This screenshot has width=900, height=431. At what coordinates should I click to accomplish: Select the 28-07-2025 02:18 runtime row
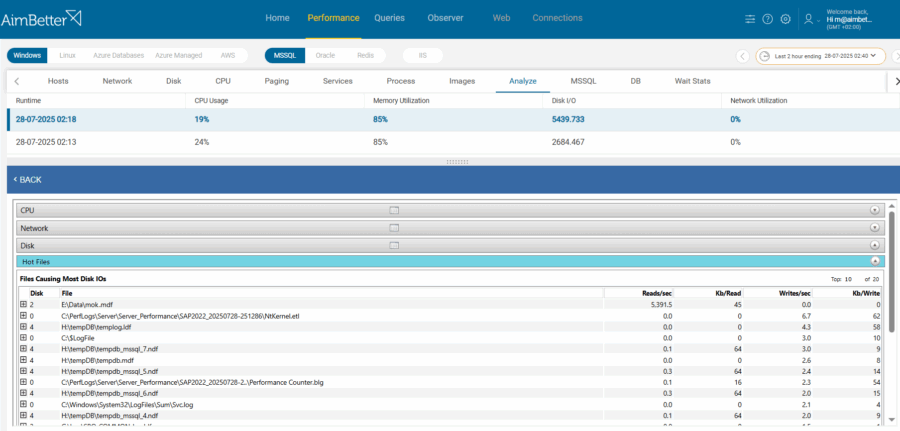pyautogui.click(x=452, y=119)
